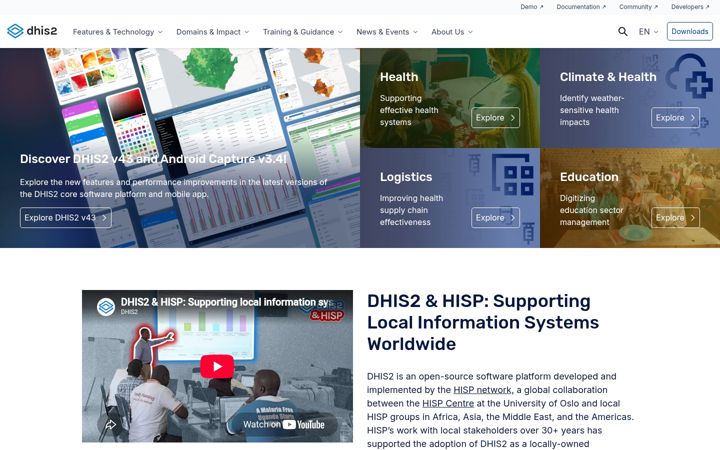Image resolution: width=720 pixels, height=450 pixels.
Task: Click the Logistics grid squares icon
Action: pyautogui.click(x=513, y=175)
